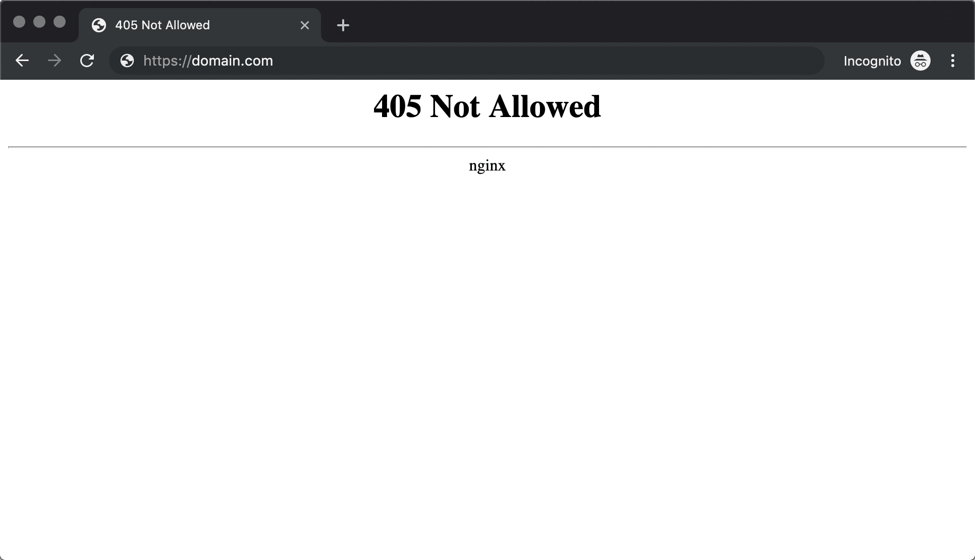Click the Chrome menu three-dot icon
Screen dimensions: 975x560
click(x=952, y=61)
